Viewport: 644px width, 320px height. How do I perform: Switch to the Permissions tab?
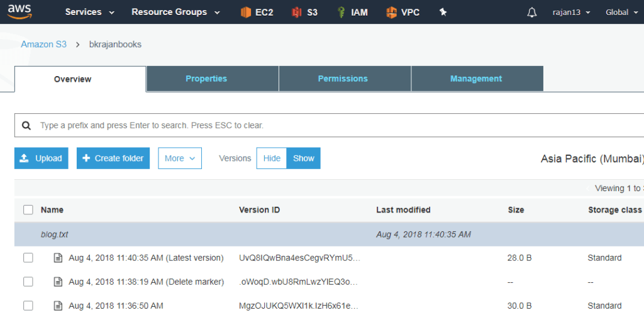(x=343, y=79)
